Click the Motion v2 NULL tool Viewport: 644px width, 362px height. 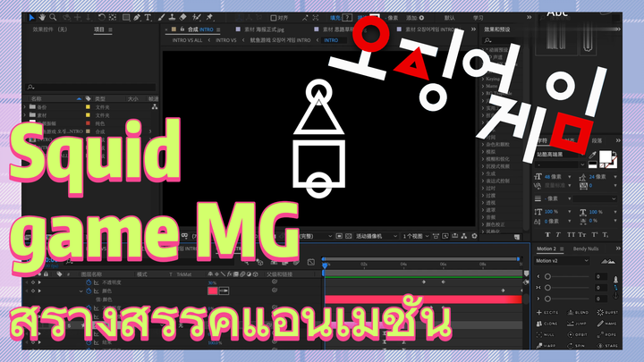[x=547, y=334]
